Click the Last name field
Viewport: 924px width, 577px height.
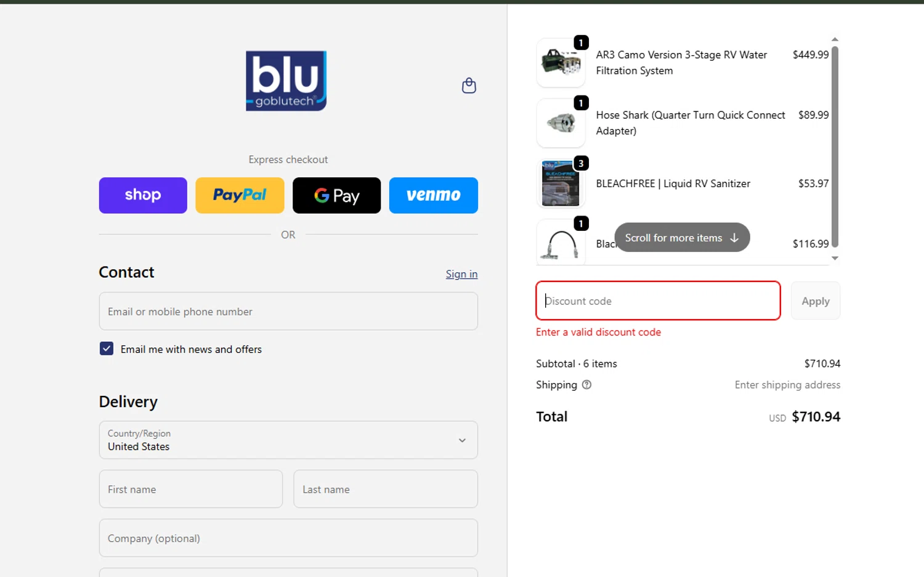tap(386, 489)
